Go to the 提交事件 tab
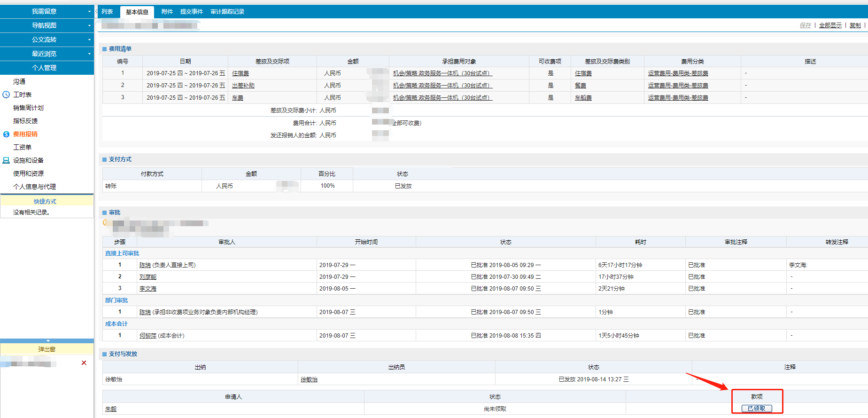 (x=192, y=12)
